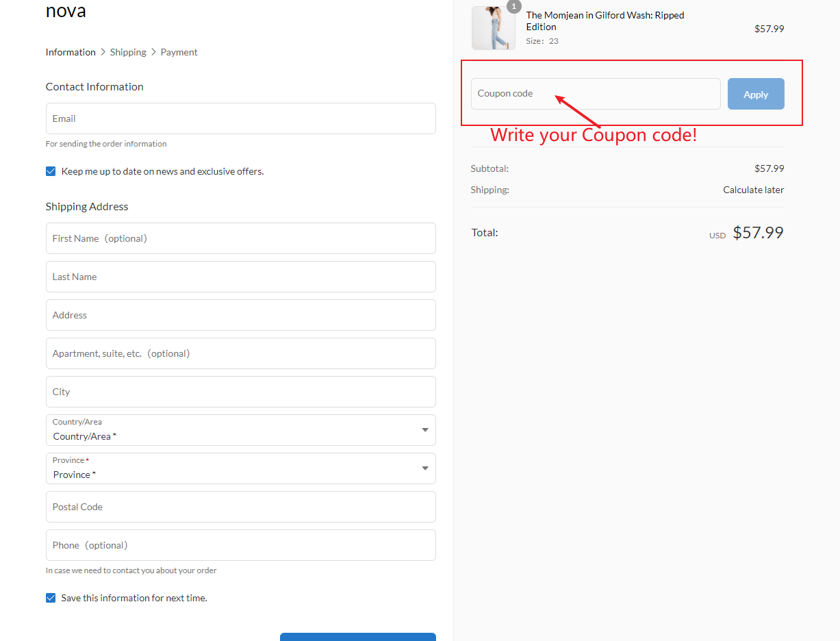Click the product title The Momjean in Gilford Wash

click(605, 21)
